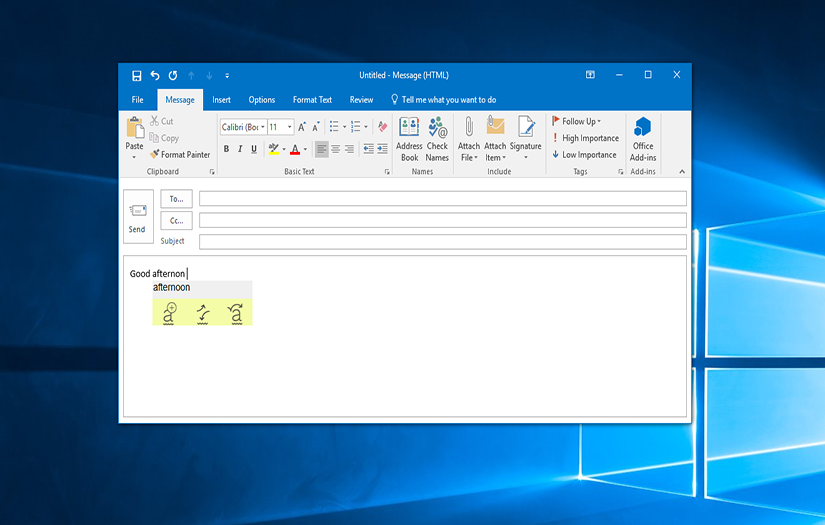Click the Cc... button
825x525 pixels.
pyautogui.click(x=177, y=221)
